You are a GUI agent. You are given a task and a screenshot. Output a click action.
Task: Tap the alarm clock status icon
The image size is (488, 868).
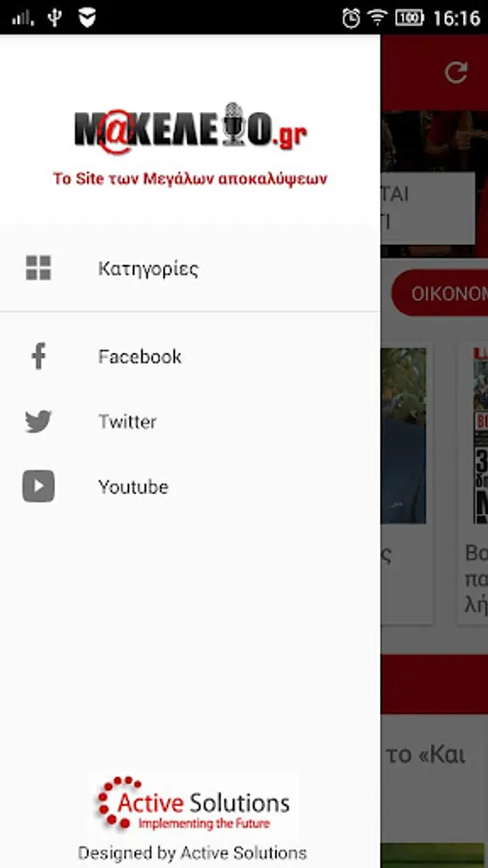coord(351,17)
